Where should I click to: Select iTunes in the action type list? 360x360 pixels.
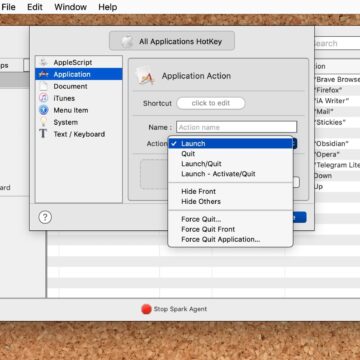(x=79, y=98)
